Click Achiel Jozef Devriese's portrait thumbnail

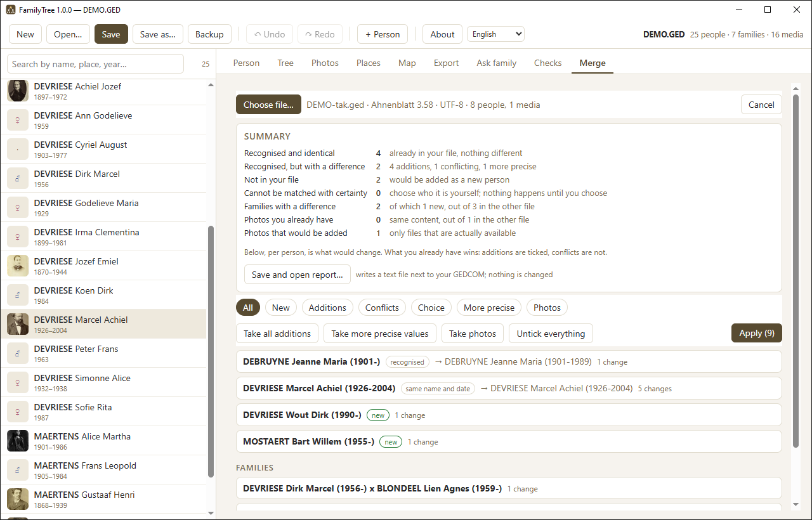[x=18, y=91]
